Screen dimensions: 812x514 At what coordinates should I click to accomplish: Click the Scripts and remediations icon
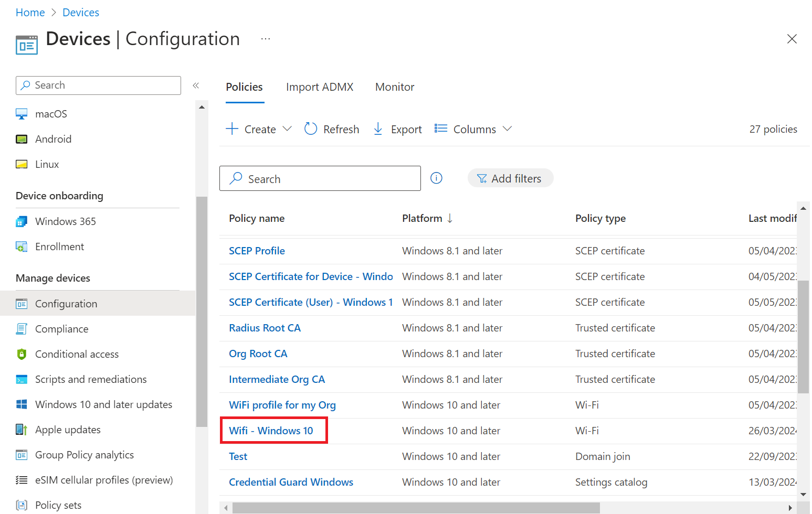click(x=22, y=379)
